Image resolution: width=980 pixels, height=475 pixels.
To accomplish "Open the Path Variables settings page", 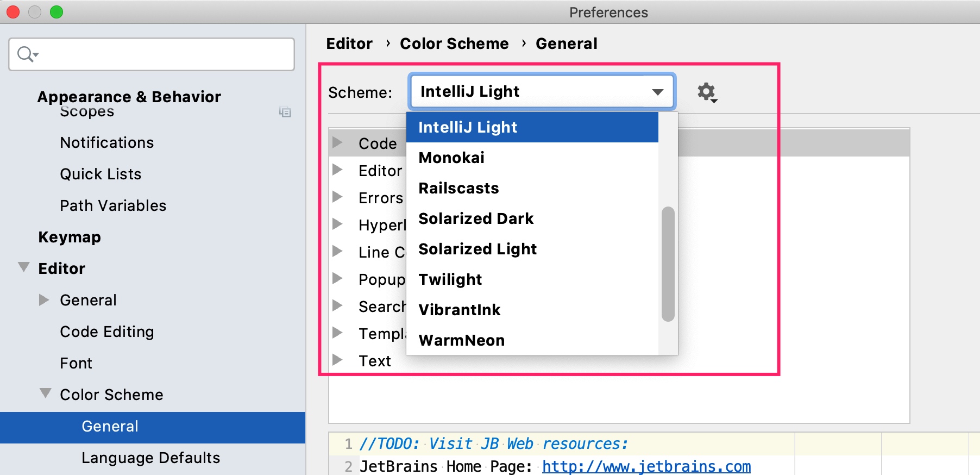I will (x=113, y=205).
